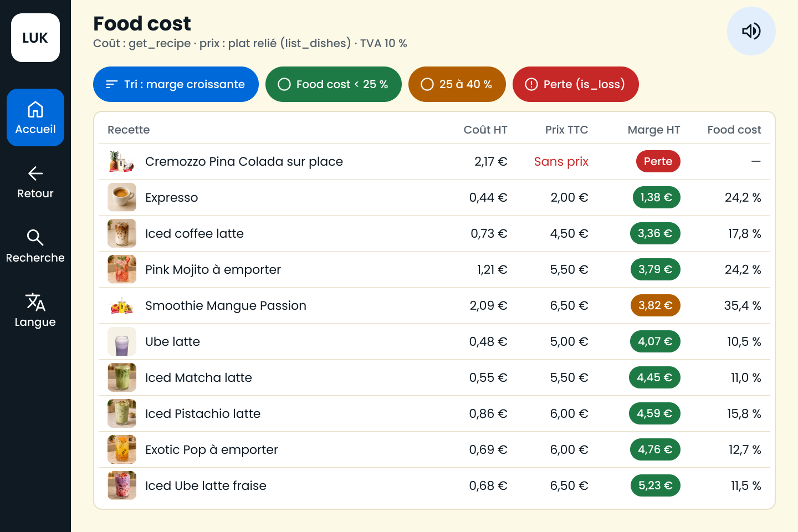Click the 5,23 € margin badge
This screenshot has height=532, width=798.
[x=655, y=485]
